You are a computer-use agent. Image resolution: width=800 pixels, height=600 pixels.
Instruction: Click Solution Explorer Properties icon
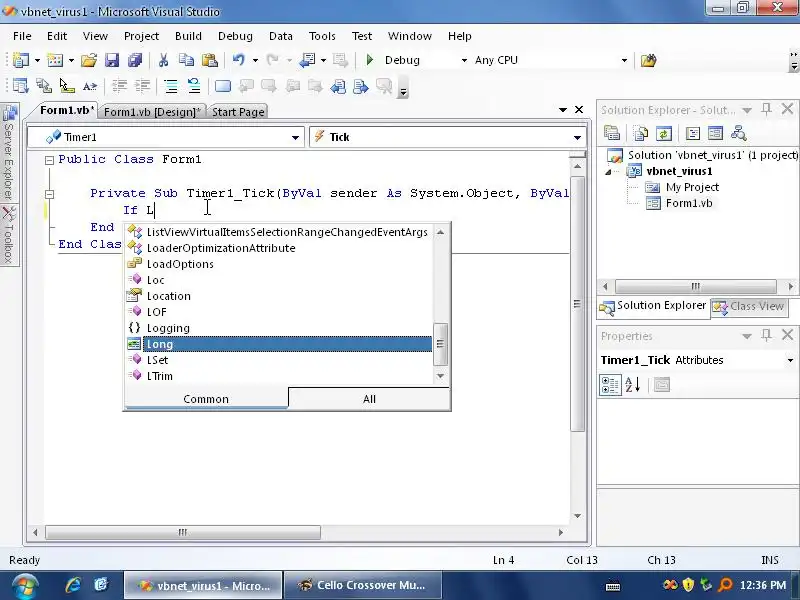(612, 133)
